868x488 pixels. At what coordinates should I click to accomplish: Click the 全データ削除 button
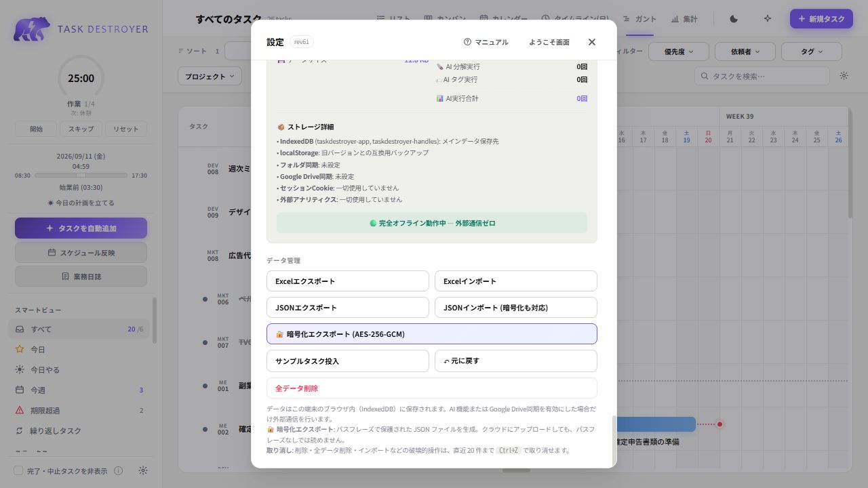click(x=432, y=388)
